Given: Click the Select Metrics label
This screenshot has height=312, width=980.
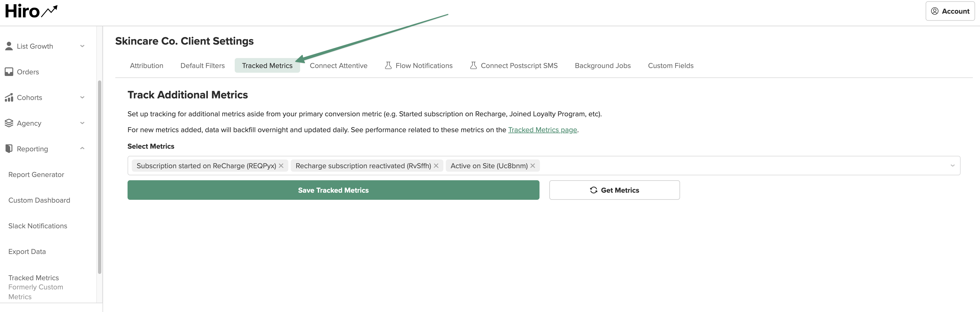Looking at the screenshot, I should 151,146.
